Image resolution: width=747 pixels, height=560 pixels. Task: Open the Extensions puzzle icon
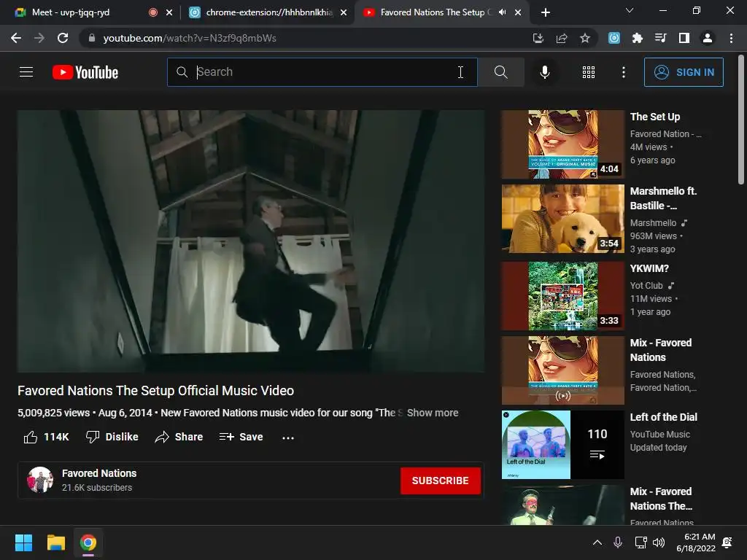click(638, 38)
